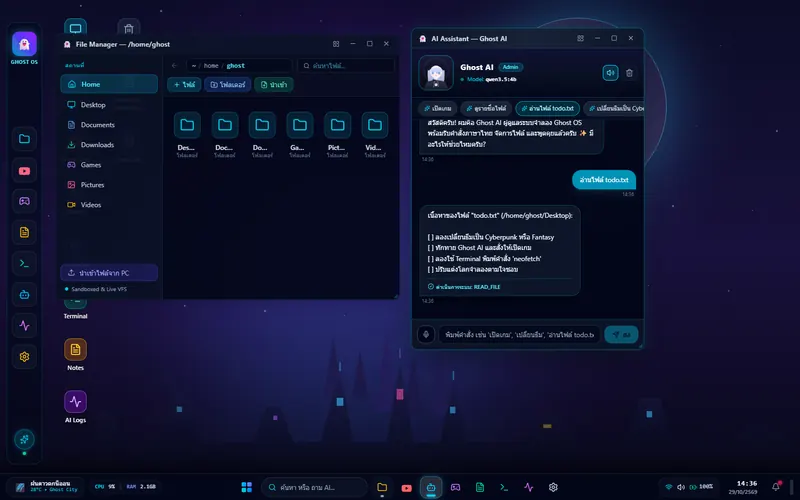Viewport: 800px width, 500px height.
Task: Open the pulse logs icon in the taskbar
Action: point(529,487)
